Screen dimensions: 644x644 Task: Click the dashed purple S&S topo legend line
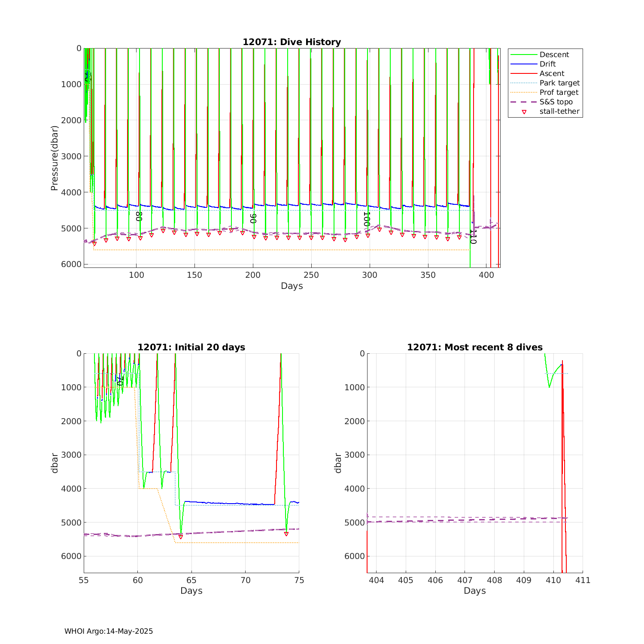pos(524,102)
